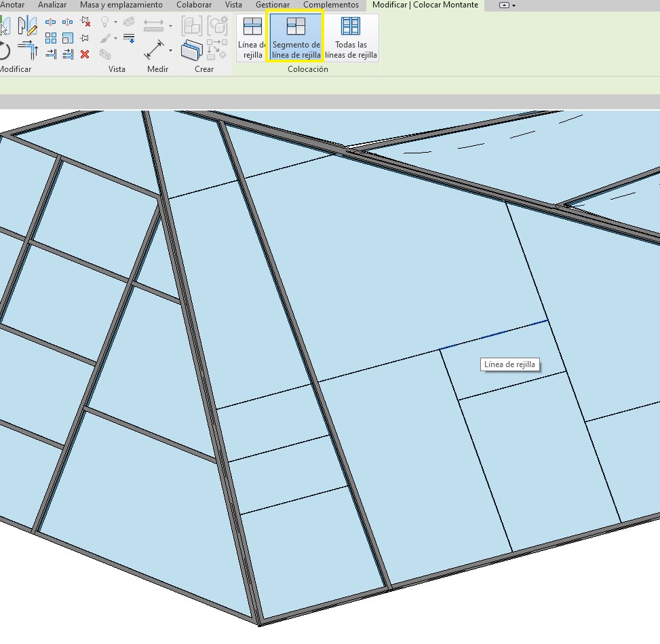
Task: Open the Masa y emplazamiento tab
Action: pos(121,5)
